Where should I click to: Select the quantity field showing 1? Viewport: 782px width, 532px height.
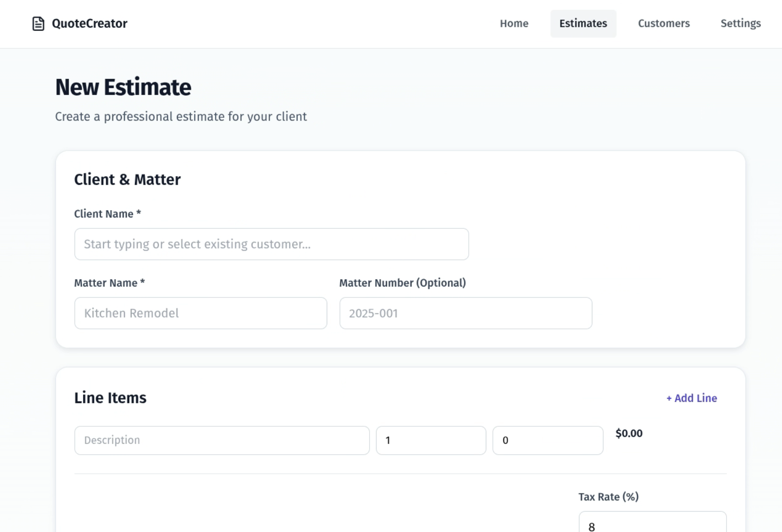(x=431, y=440)
